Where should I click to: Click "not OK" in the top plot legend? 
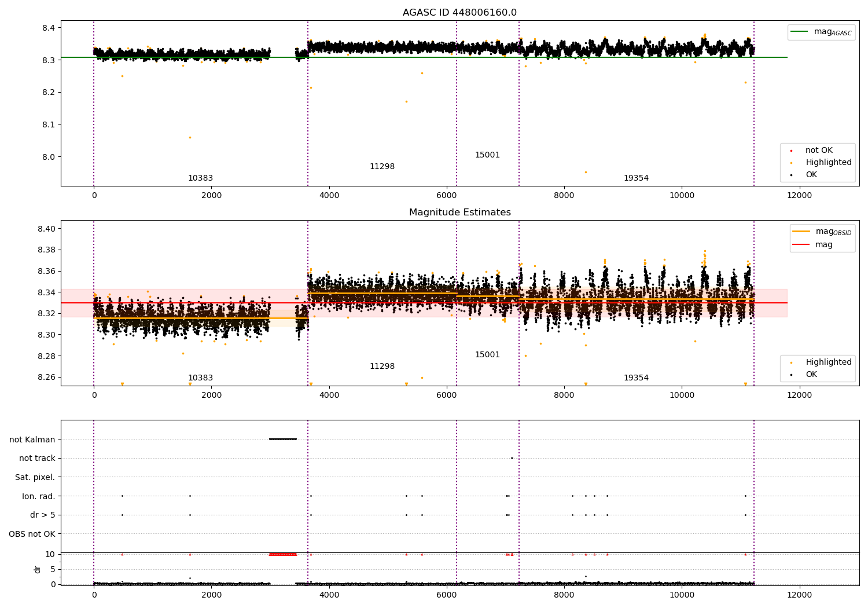point(819,151)
